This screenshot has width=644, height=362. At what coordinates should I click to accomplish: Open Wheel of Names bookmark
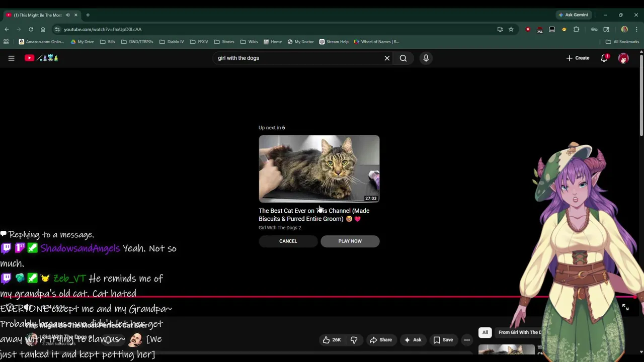376,42
